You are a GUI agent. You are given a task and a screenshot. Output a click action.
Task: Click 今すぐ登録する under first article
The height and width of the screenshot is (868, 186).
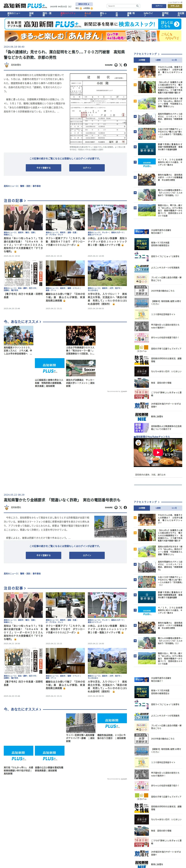[44, 168]
